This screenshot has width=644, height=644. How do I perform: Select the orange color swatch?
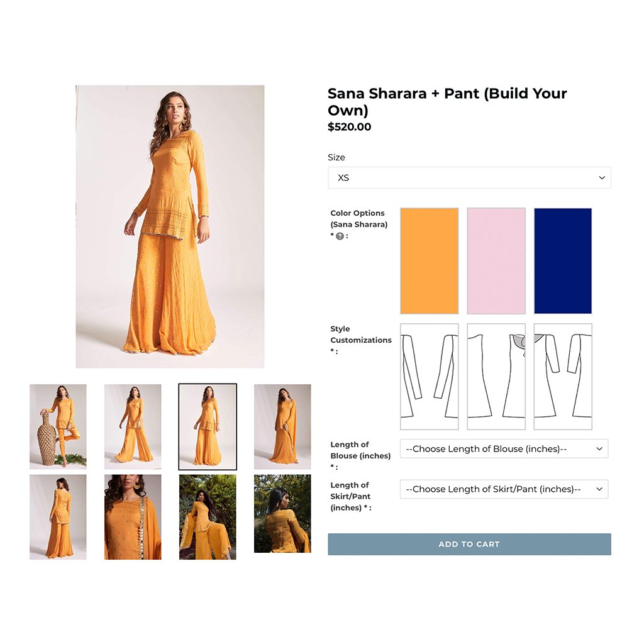(429, 261)
